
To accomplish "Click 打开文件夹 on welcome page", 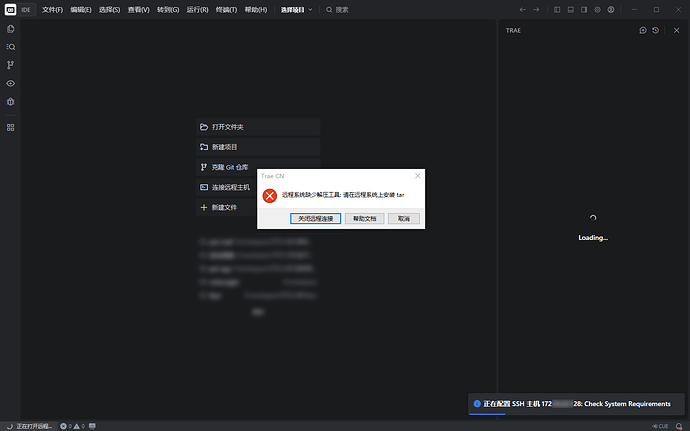I will (x=258, y=127).
